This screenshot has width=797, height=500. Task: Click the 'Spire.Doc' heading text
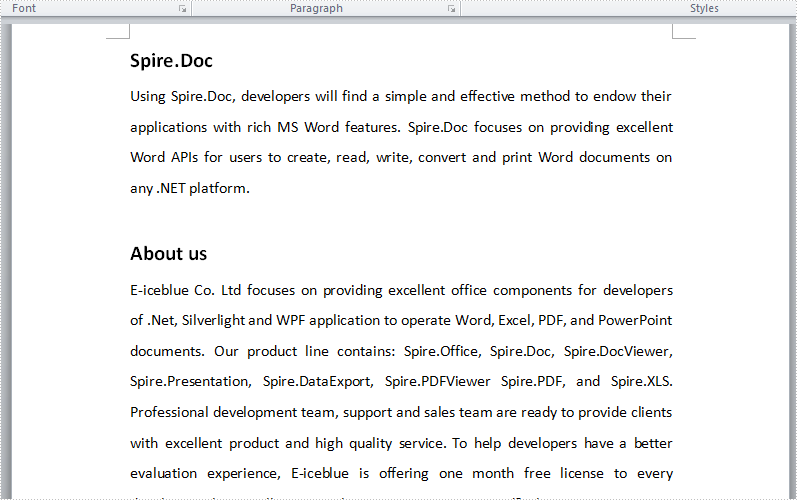tap(171, 61)
